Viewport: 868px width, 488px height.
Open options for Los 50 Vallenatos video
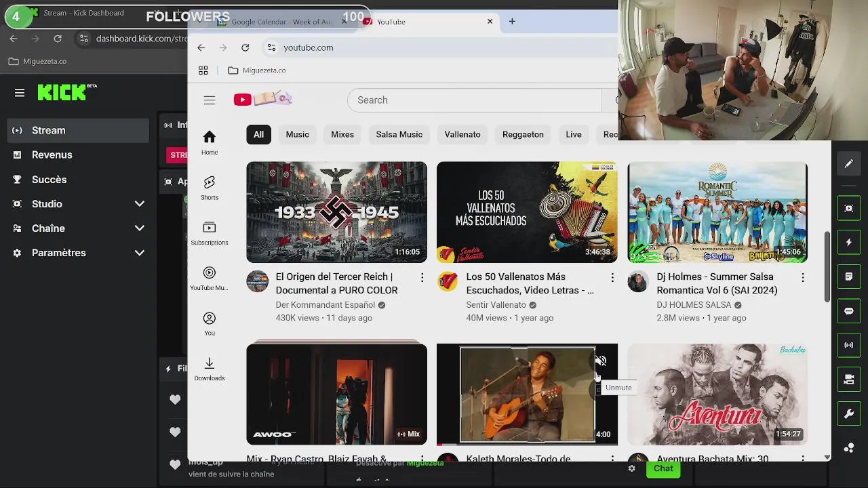click(612, 278)
